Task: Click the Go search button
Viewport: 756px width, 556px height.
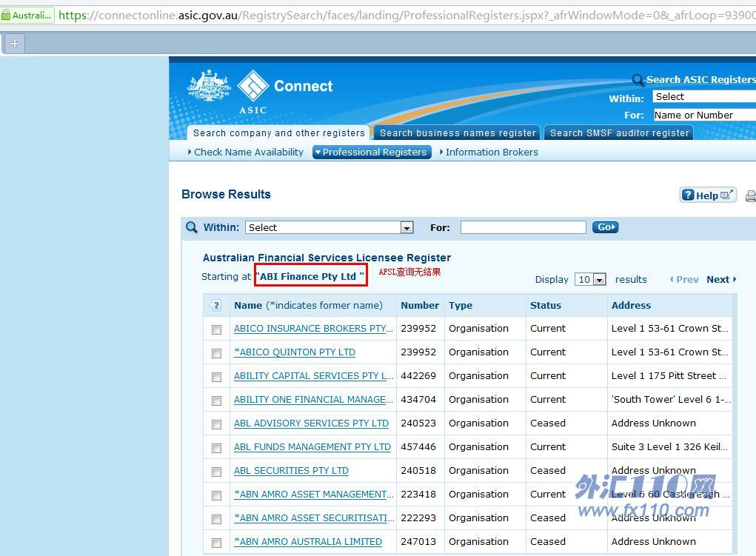Action: click(605, 227)
